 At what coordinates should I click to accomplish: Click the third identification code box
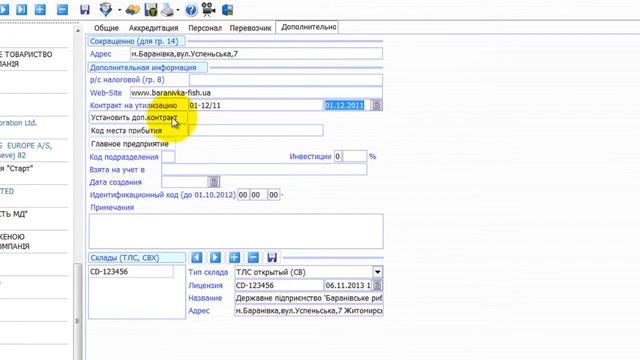[x=273, y=195]
